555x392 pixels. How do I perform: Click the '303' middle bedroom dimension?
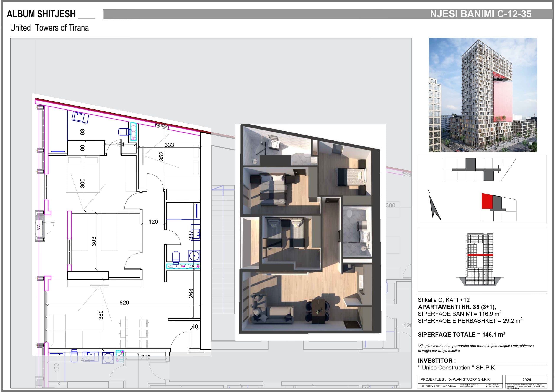click(94, 241)
